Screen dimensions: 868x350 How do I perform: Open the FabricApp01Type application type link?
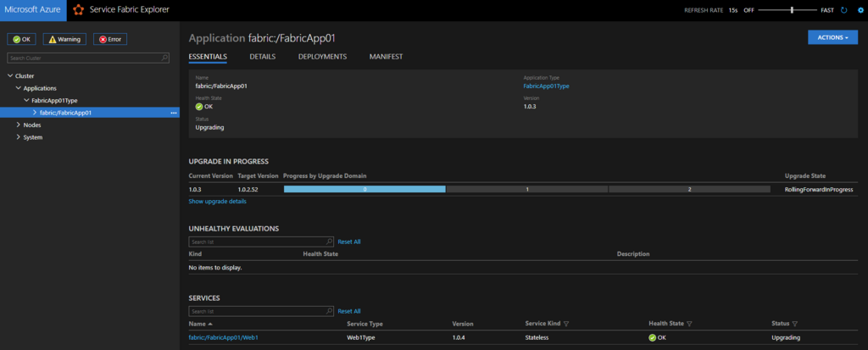tap(547, 86)
